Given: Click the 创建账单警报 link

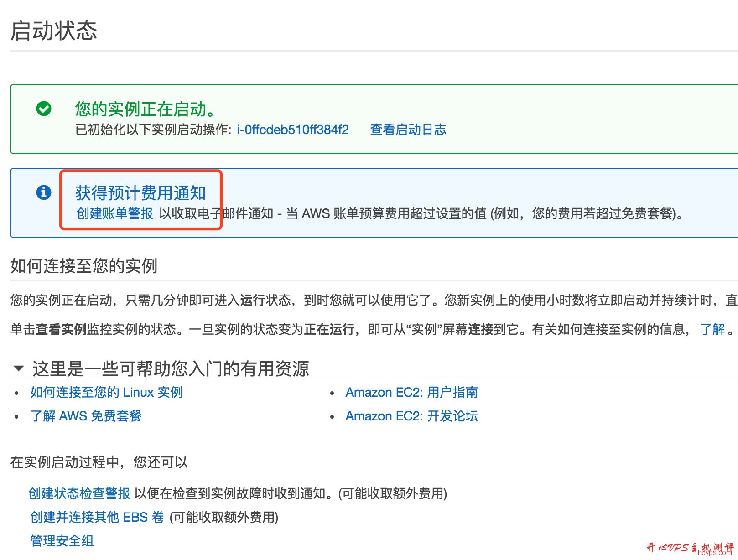Looking at the screenshot, I should click(x=115, y=213).
